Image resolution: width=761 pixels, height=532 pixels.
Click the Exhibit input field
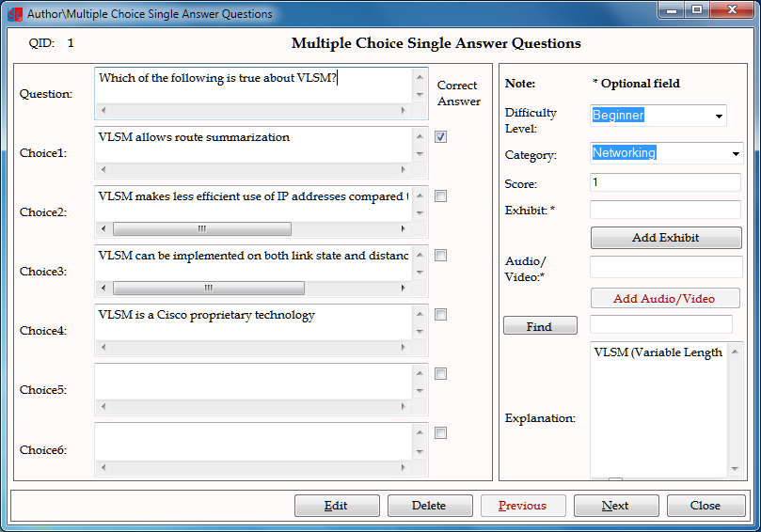tap(665, 210)
